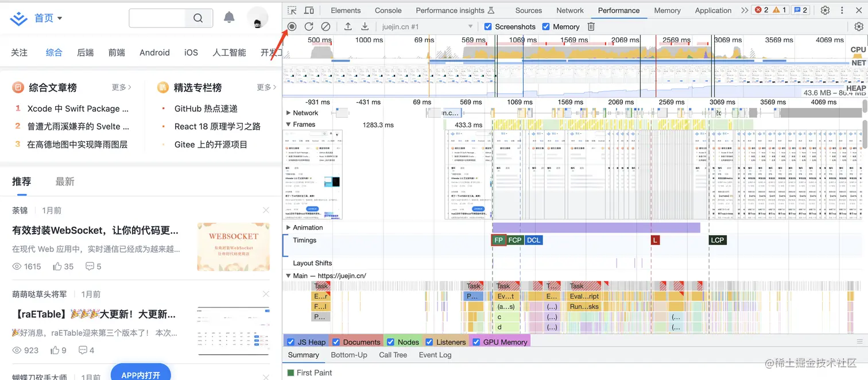The height and width of the screenshot is (380, 868).
Task: Switch to the Network tab
Action: [570, 10]
